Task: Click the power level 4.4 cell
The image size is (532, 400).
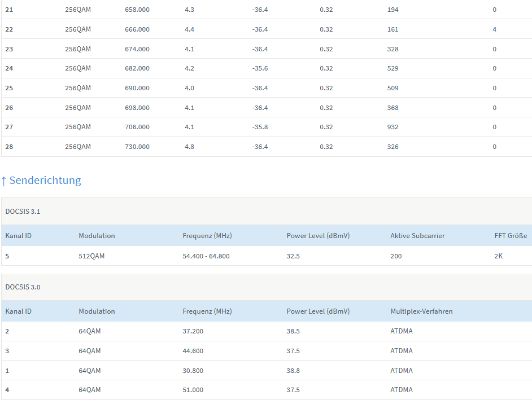Action: 189,29
